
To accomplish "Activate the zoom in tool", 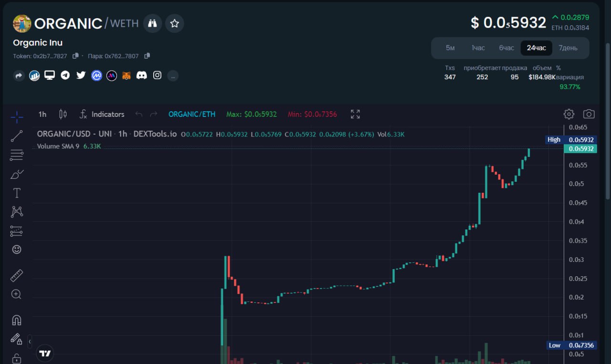I will 17,294.
